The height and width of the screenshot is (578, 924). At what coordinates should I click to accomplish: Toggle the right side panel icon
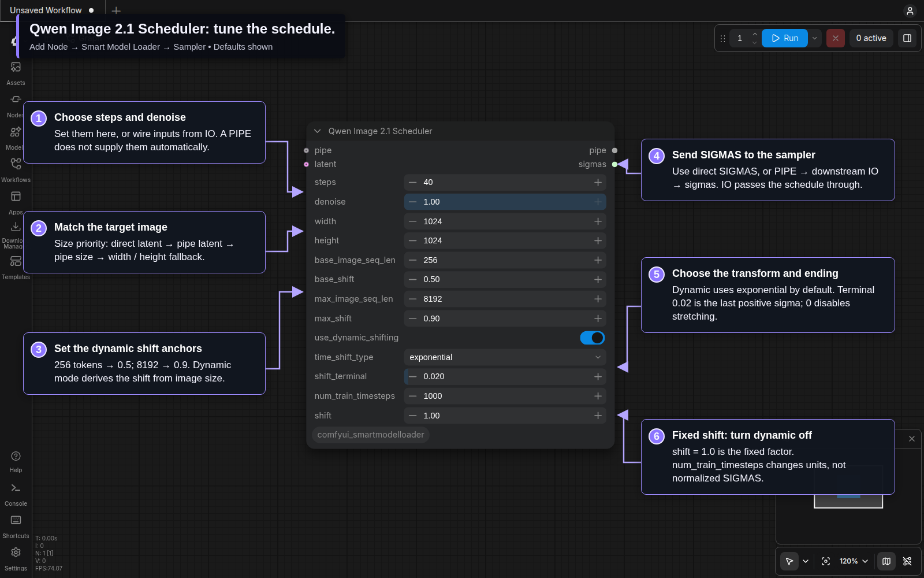tap(907, 38)
